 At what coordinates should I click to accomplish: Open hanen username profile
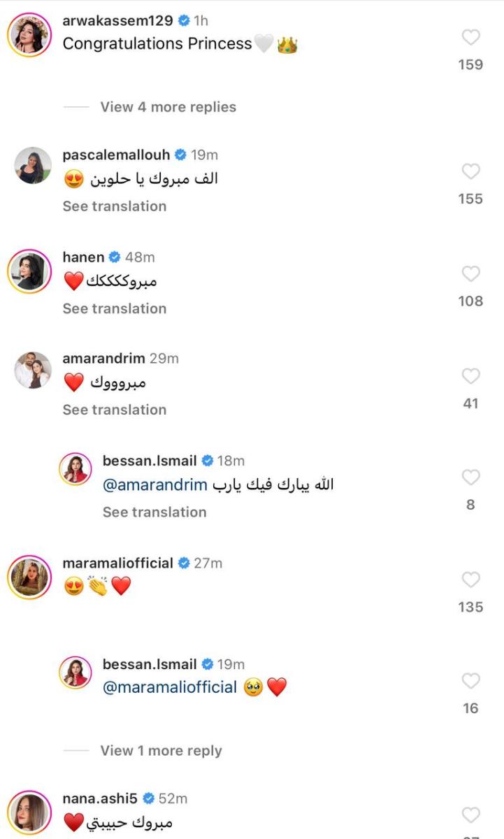[83, 257]
